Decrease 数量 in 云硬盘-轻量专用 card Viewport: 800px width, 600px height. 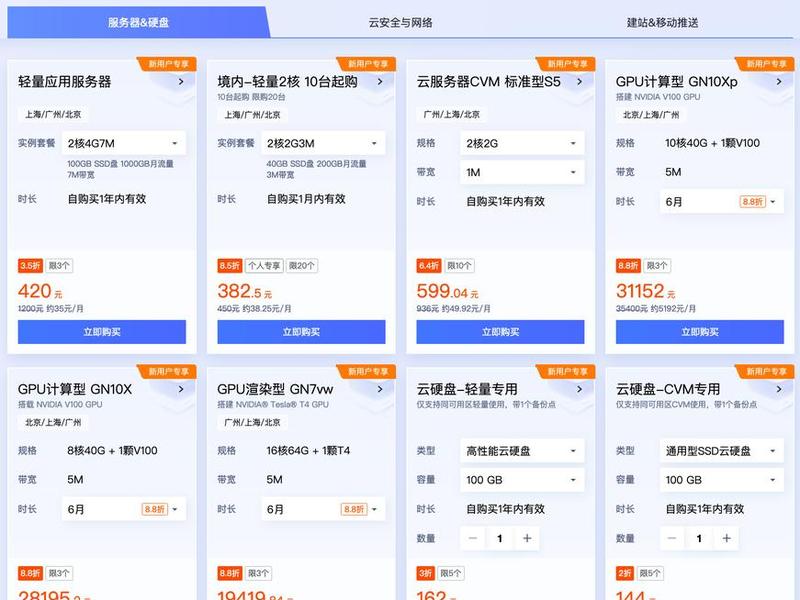pos(473,538)
